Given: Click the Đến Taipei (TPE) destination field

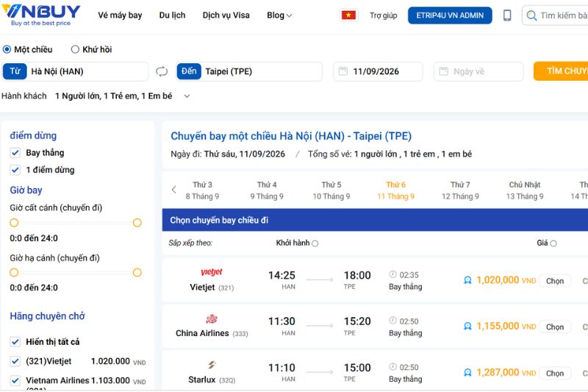Looking at the screenshot, I should [x=249, y=71].
